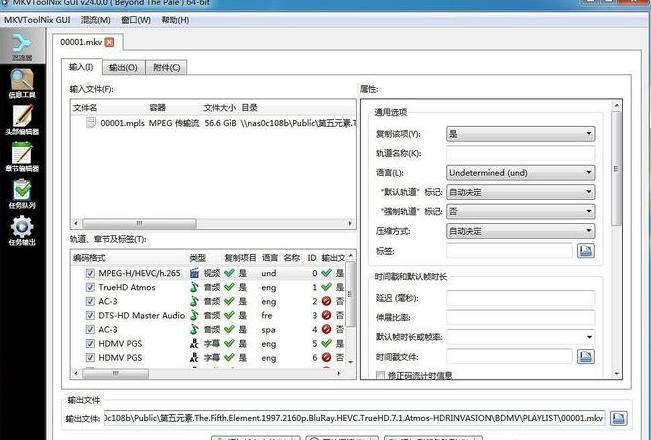
Task: Click the file icon beside 00001.mpls
Action: (x=91, y=123)
